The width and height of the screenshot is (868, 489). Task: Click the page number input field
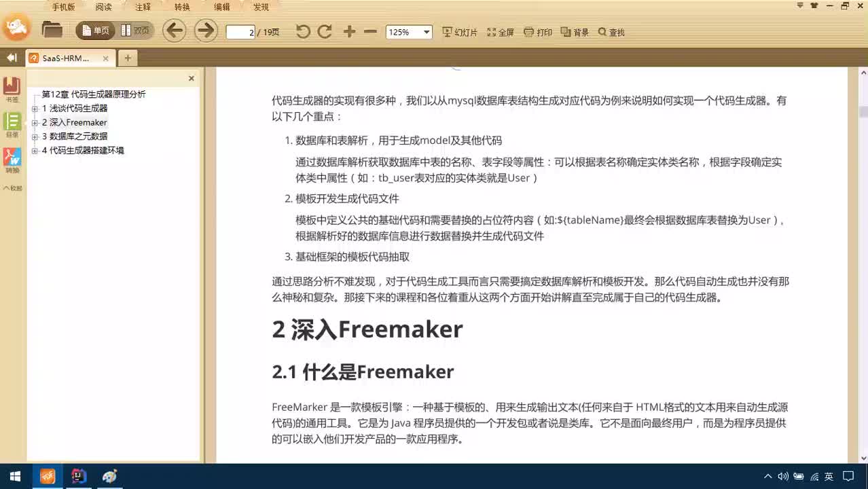click(x=240, y=32)
